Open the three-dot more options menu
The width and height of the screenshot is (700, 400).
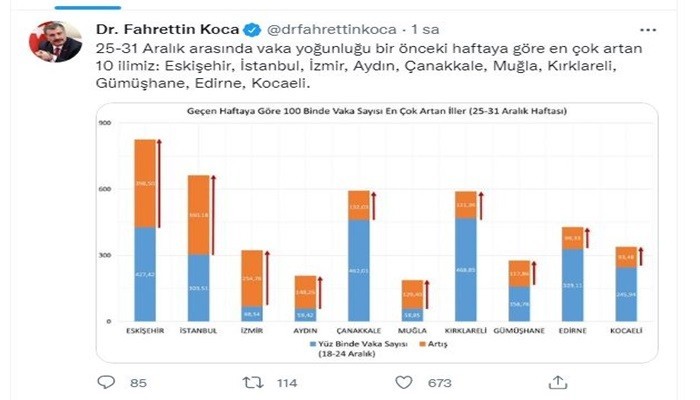click(648, 30)
